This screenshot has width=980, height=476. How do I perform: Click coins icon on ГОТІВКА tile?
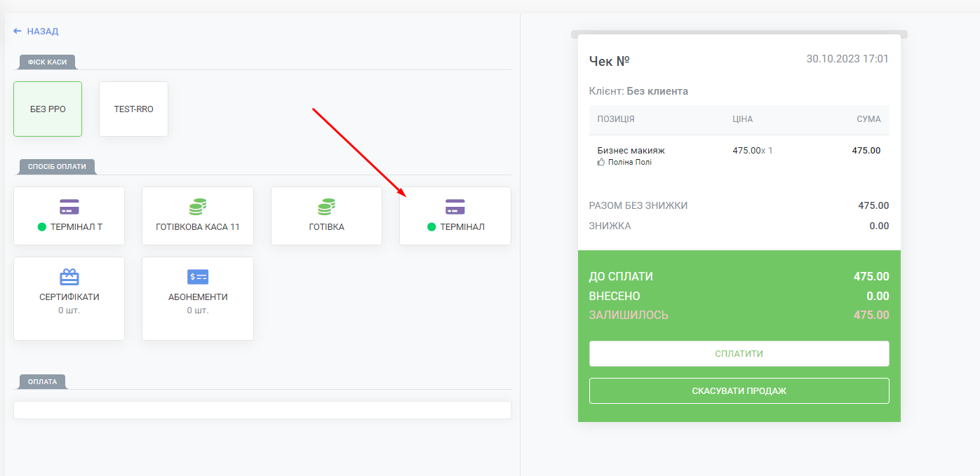tap(327, 207)
